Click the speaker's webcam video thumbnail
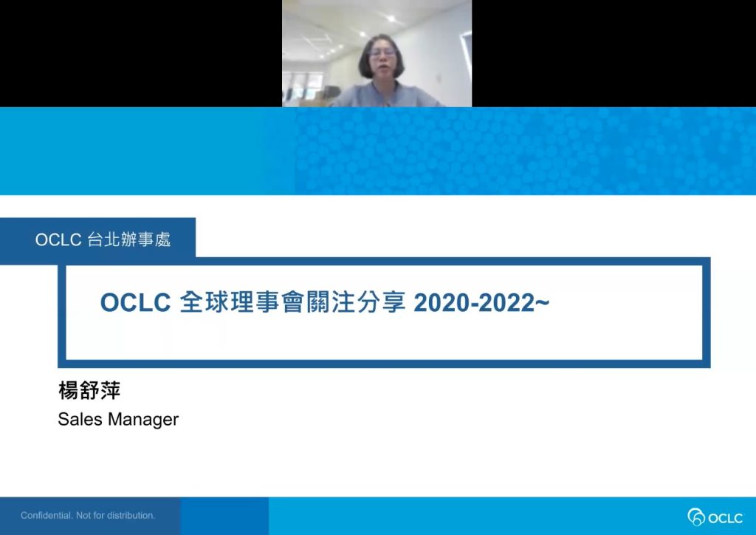Screen dimensions: 756x535 tap(377, 53)
